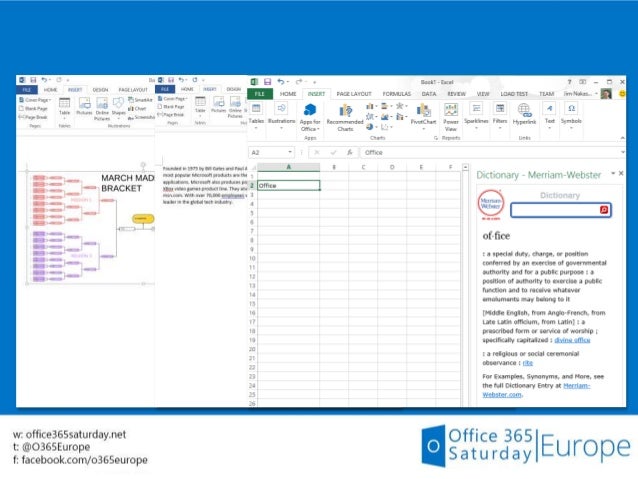Insert a bar chart from Charts group
The width and height of the screenshot is (638, 479).
tap(385, 106)
